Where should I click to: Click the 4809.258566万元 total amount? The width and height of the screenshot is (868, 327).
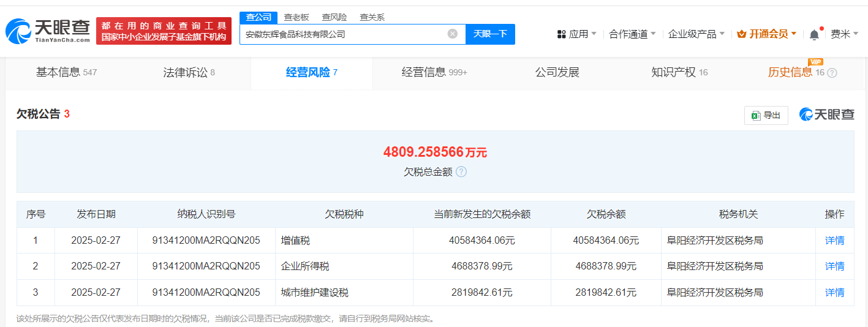click(x=435, y=152)
